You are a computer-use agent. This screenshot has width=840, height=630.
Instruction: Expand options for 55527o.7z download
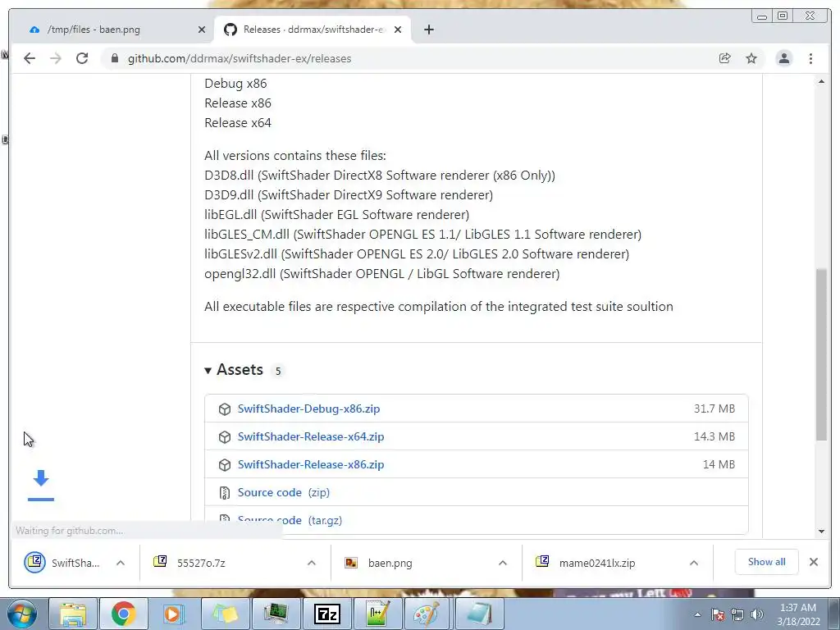click(311, 563)
